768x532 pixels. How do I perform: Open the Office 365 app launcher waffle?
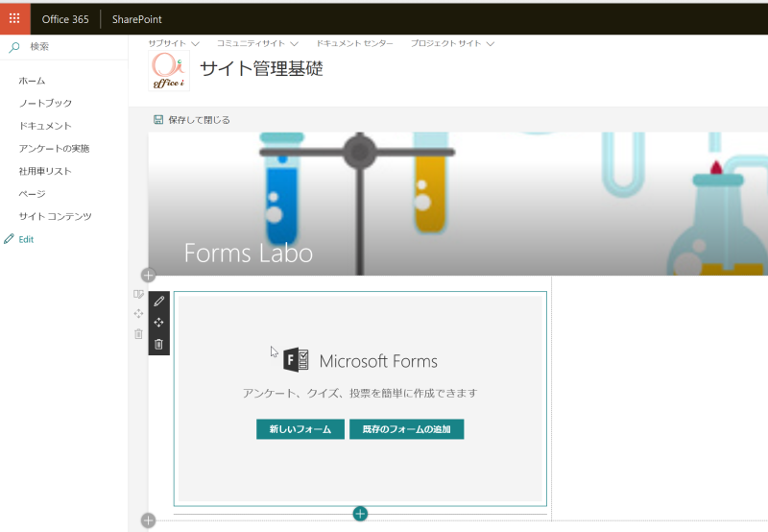click(x=14, y=18)
